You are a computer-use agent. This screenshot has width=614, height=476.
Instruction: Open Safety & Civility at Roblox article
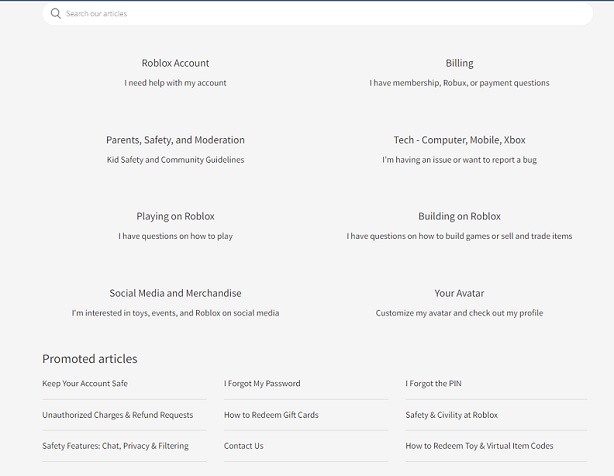point(451,415)
